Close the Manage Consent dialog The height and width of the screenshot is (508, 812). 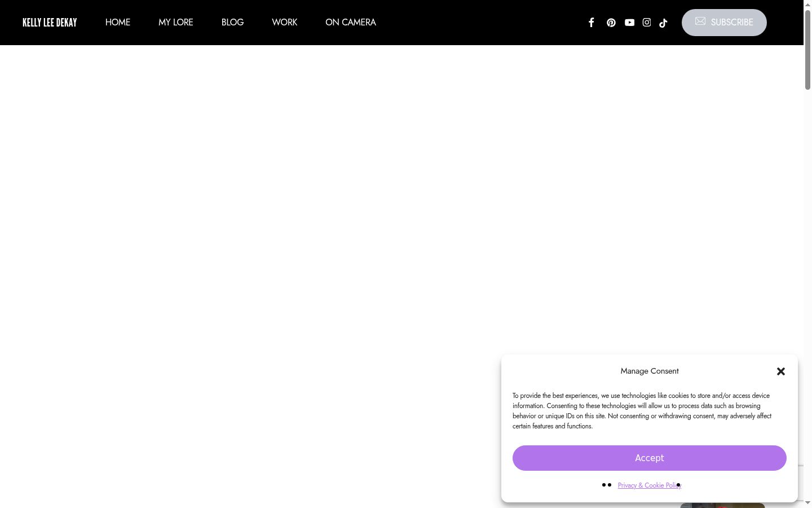coord(781,371)
